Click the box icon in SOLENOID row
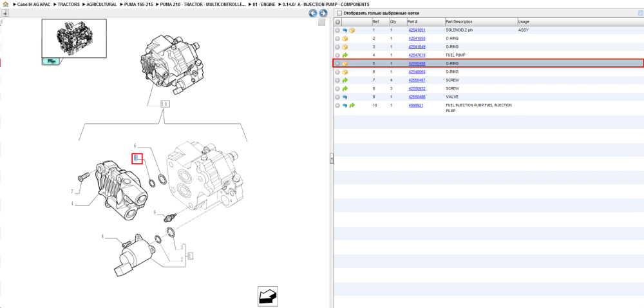 (x=352, y=30)
